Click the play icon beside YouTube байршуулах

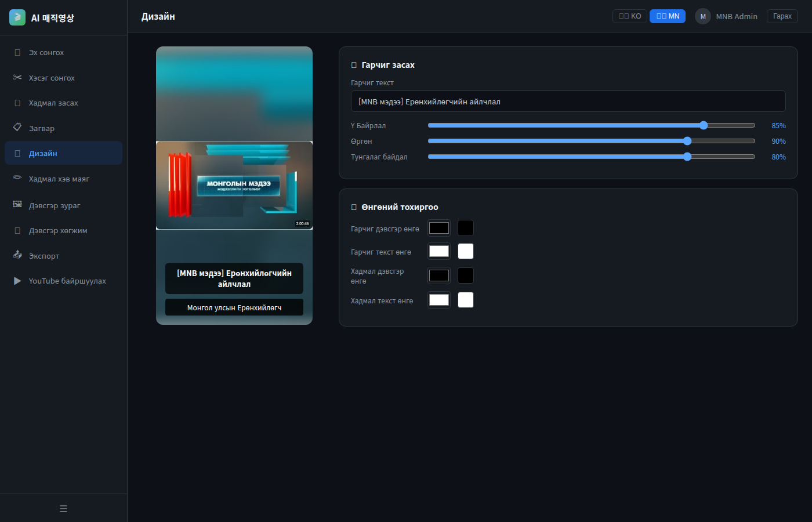tap(17, 281)
